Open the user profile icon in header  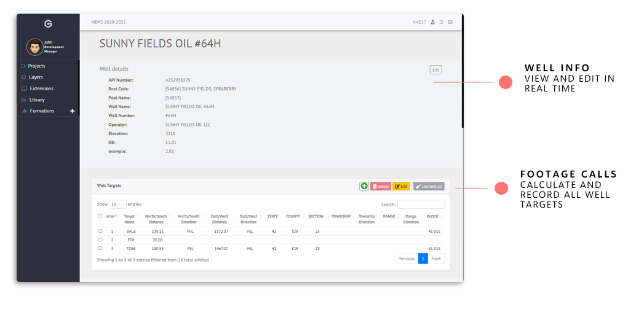(x=432, y=22)
